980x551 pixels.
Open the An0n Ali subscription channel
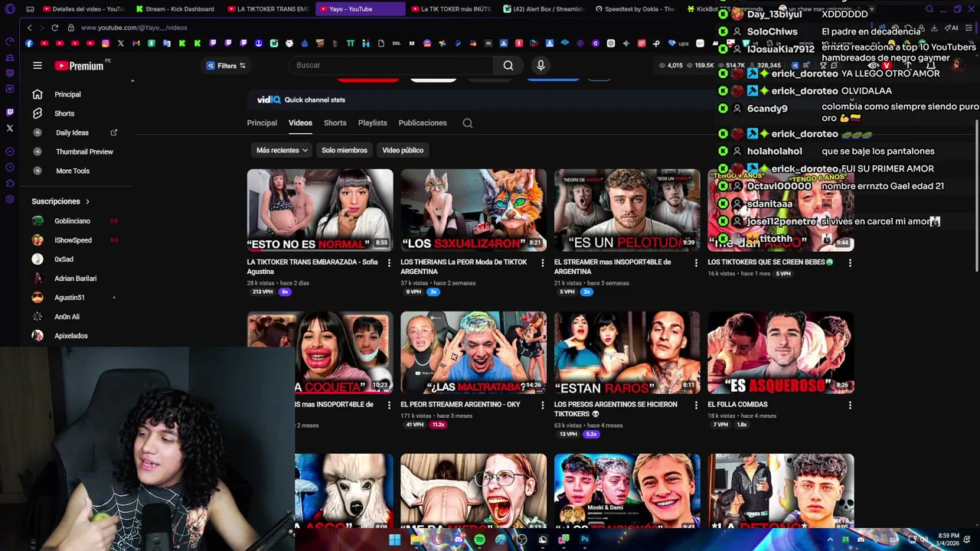tap(67, 317)
